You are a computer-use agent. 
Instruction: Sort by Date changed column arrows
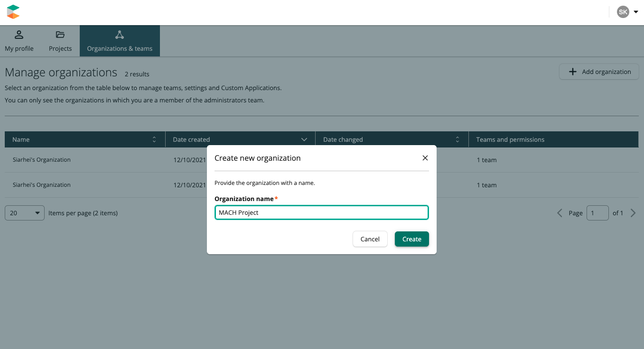457,139
